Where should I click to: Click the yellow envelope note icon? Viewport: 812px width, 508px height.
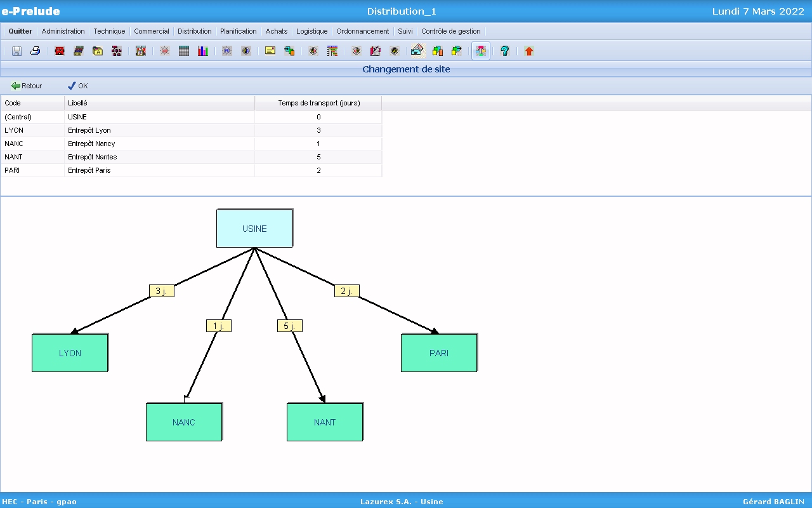[x=270, y=51]
